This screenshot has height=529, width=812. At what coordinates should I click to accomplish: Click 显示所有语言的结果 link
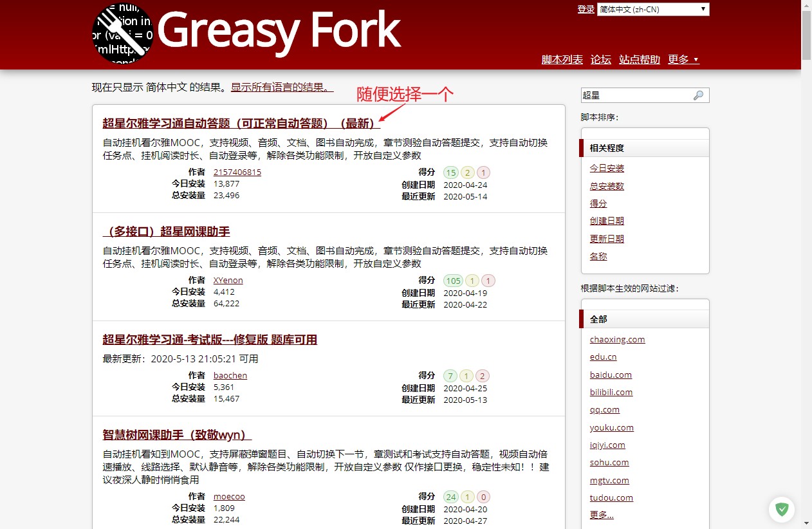click(282, 87)
